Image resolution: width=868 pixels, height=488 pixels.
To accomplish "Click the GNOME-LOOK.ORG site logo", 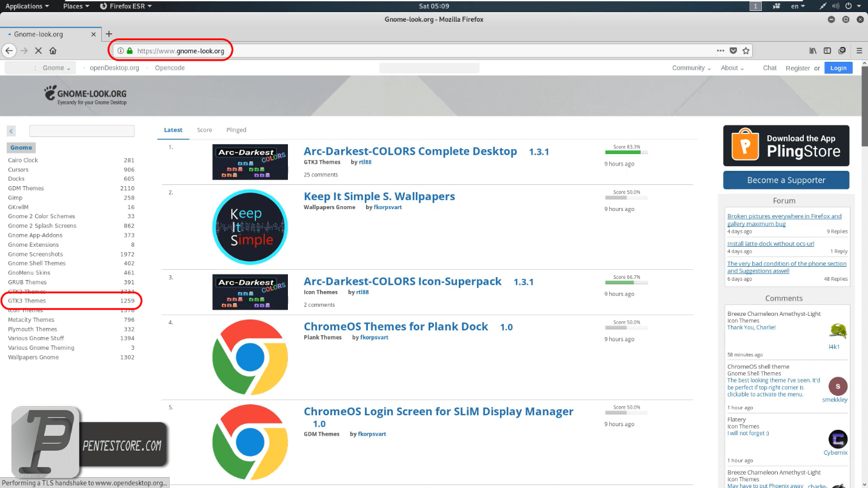I will [85, 95].
